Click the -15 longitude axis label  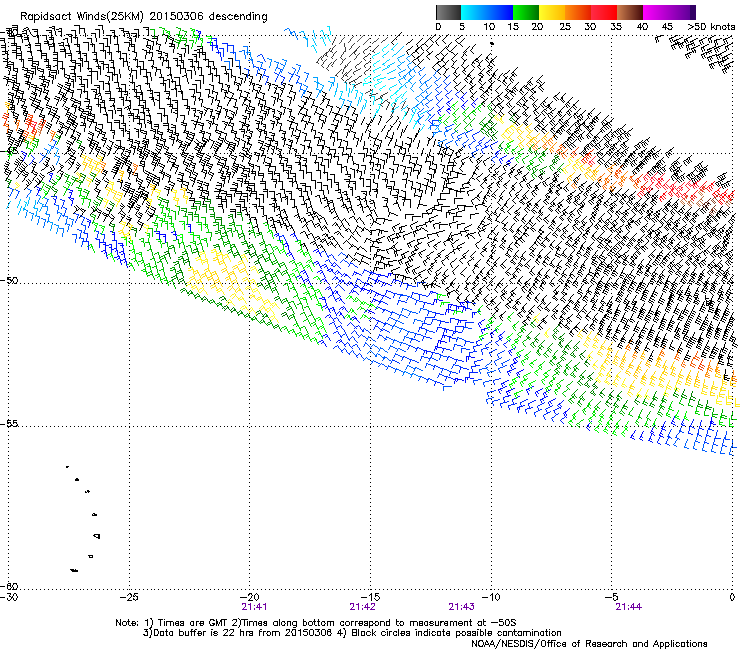point(370,597)
